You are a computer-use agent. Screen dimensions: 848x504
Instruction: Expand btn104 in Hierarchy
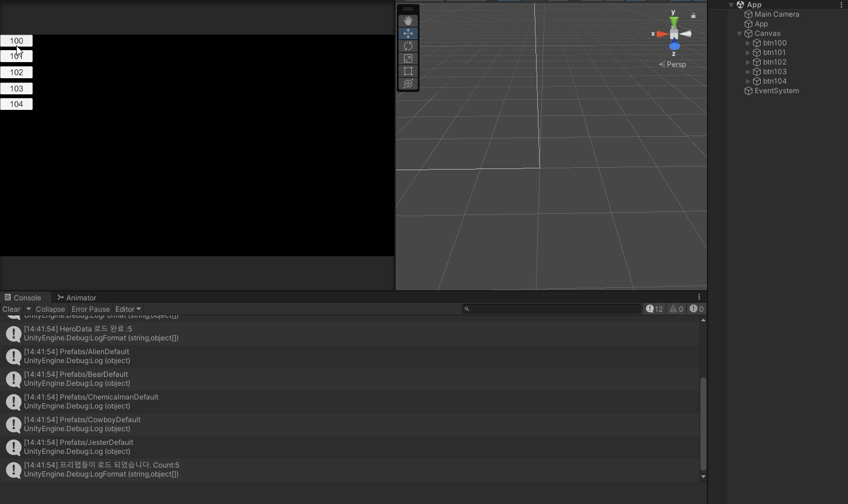point(748,81)
